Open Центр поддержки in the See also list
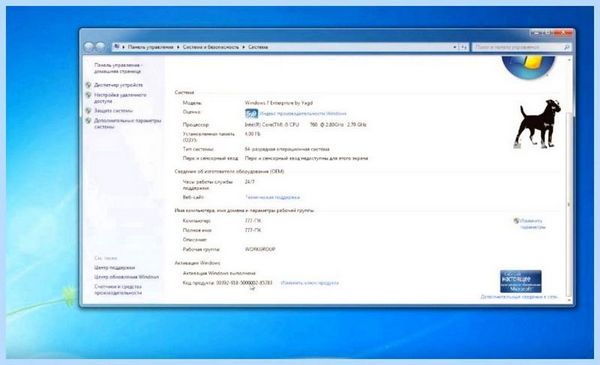The width and height of the screenshot is (600, 365). (114, 267)
